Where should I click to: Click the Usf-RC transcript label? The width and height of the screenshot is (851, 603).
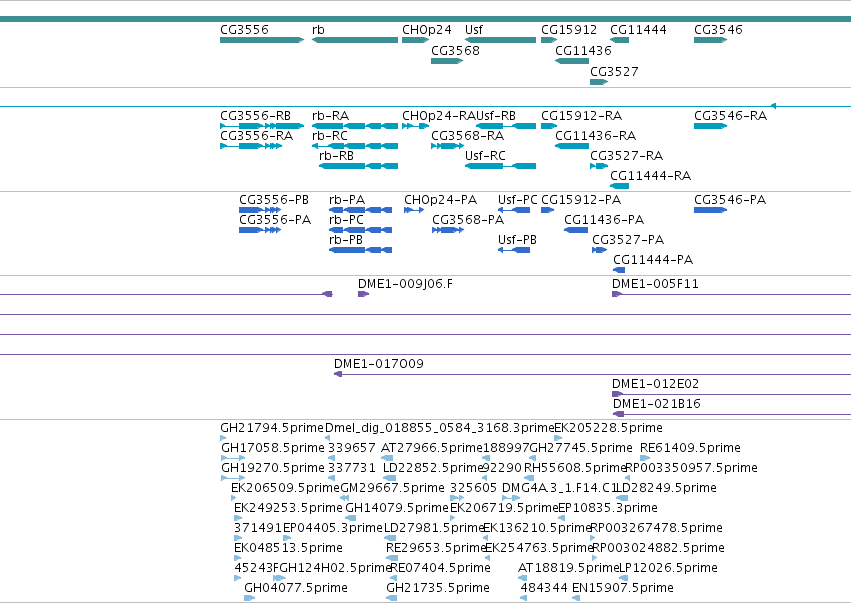coord(485,156)
